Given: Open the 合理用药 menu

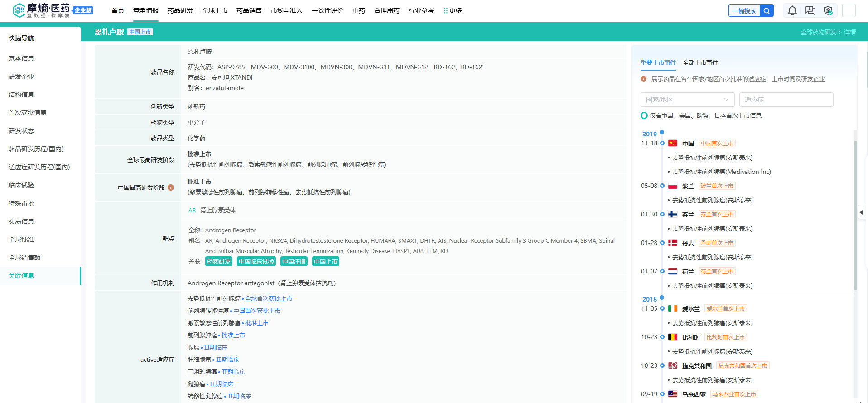Looking at the screenshot, I should pyautogui.click(x=387, y=10).
